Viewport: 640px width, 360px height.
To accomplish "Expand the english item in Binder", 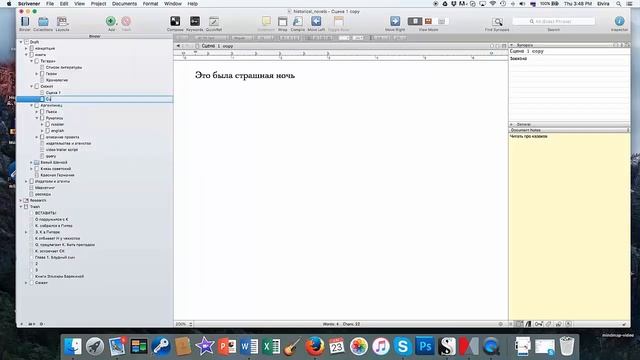I will pyautogui.click(x=42, y=131).
